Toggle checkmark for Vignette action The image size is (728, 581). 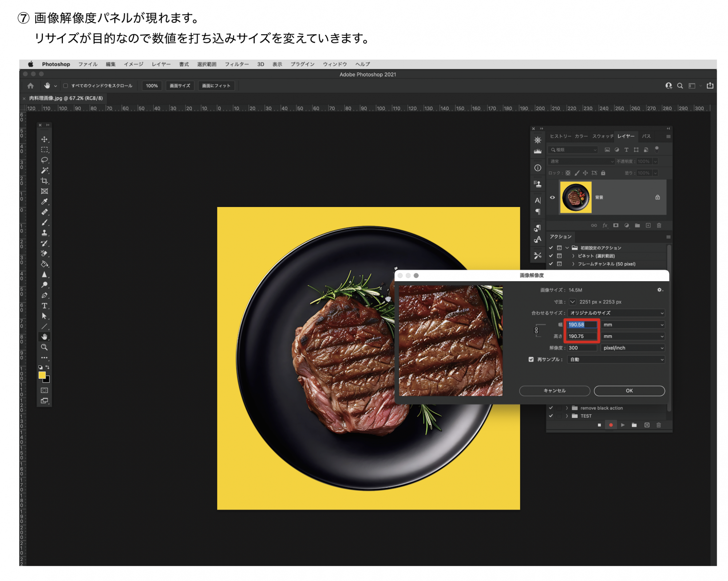(x=551, y=256)
